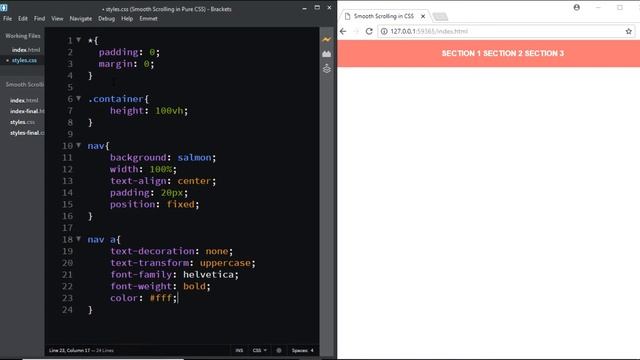Open the File menu
Screen dimensions: 640x360
pyautogui.click(x=8, y=18)
